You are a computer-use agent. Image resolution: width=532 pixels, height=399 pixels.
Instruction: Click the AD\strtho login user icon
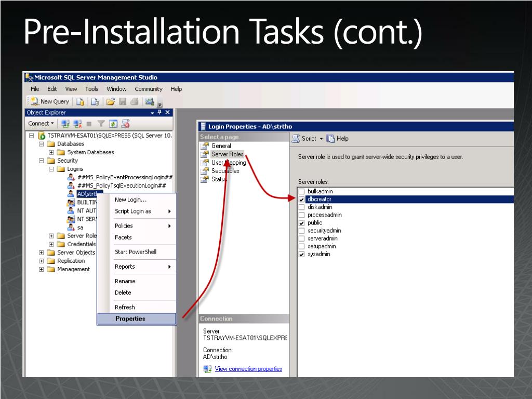tap(71, 194)
